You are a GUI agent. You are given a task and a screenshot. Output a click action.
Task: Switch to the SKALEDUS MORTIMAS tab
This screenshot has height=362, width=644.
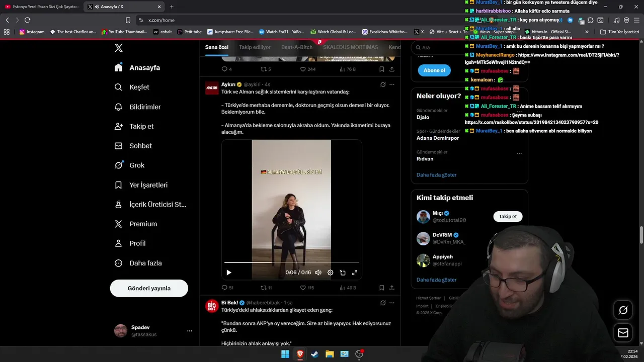[x=351, y=47]
